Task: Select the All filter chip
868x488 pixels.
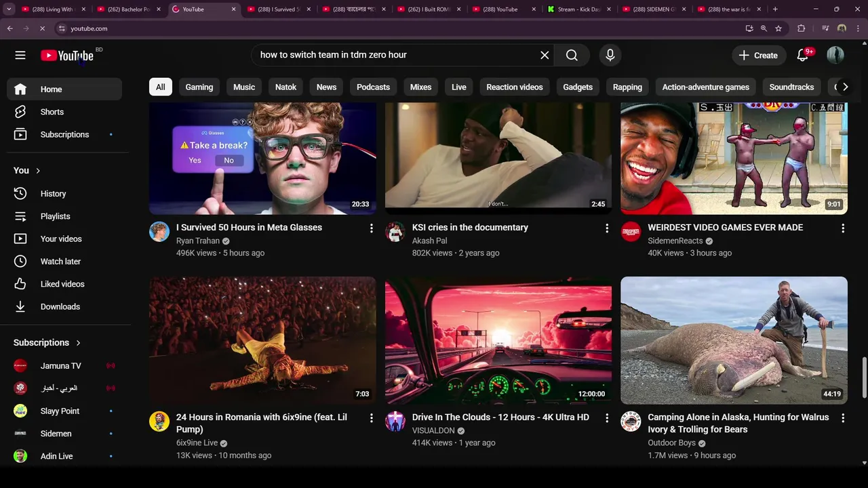Action: tap(160, 87)
